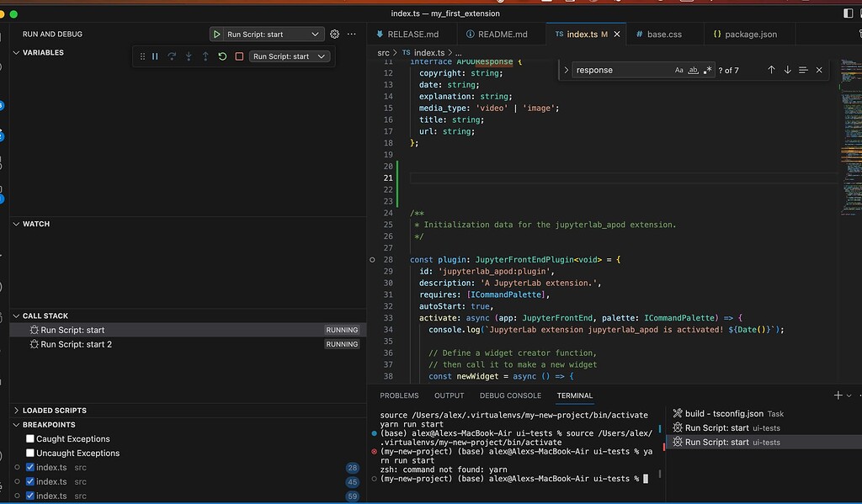Enable match case in the search widget
862x504 pixels.
678,70
